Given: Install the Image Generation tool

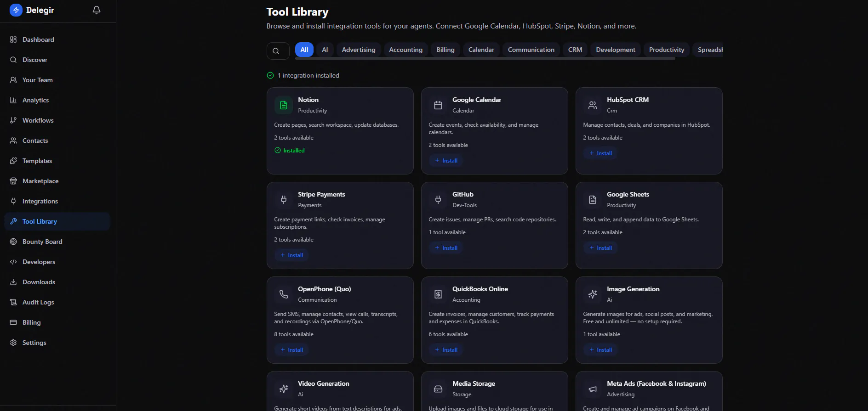Looking at the screenshot, I should pyautogui.click(x=600, y=350).
